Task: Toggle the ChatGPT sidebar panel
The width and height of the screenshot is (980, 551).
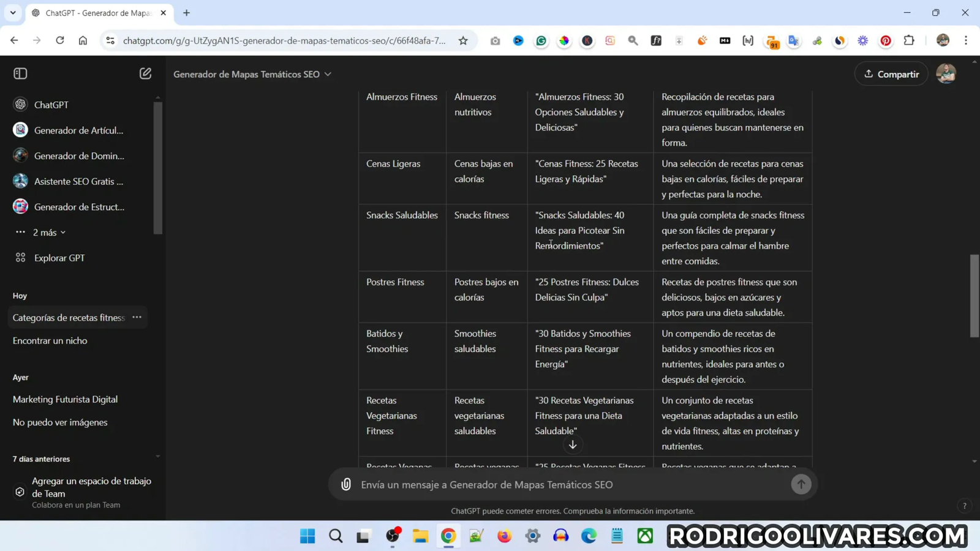Action: tap(20, 73)
